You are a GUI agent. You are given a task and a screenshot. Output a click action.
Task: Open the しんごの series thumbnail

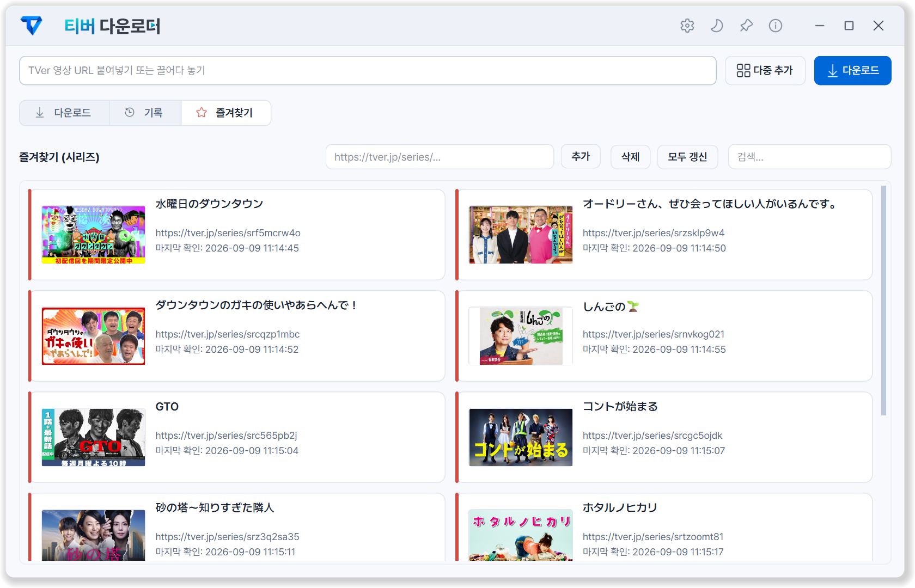[521, 336]
